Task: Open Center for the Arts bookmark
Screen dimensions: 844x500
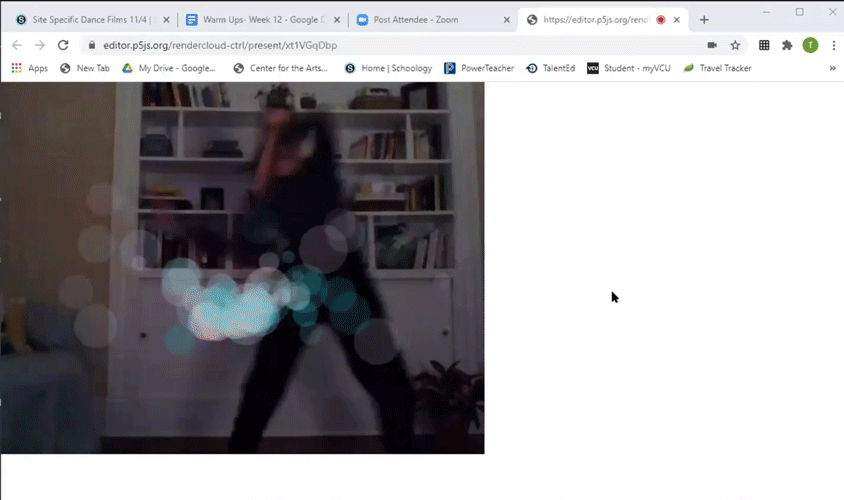Action: [280, 68]
